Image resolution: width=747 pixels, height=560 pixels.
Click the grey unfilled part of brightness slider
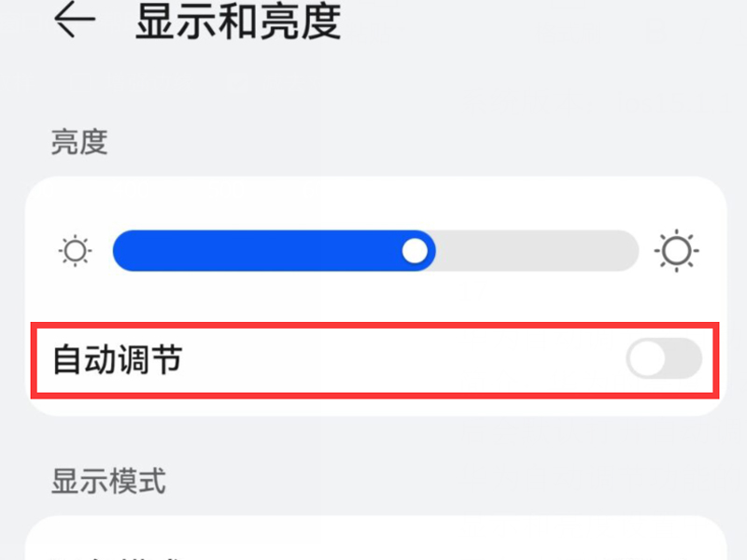pyautogui.click(x=537, y=251)
